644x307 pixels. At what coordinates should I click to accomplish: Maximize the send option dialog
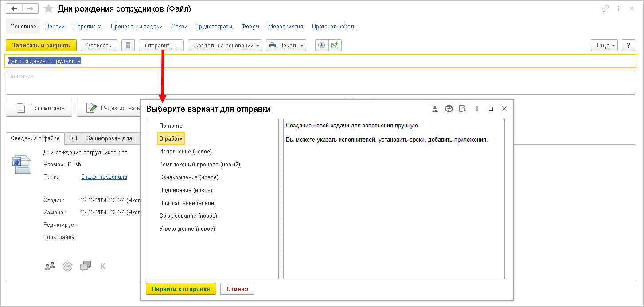click(x=491, y=109)
